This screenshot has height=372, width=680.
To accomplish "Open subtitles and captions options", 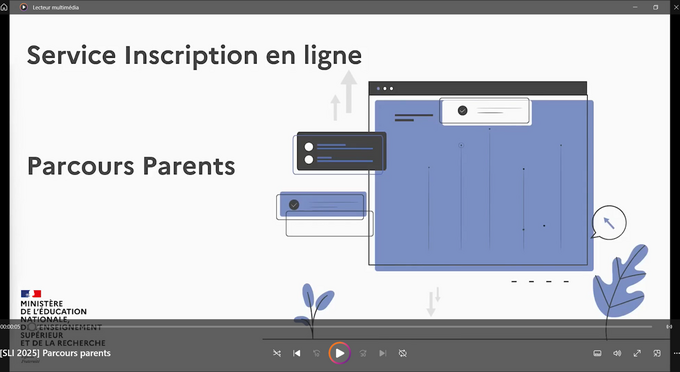I will click(597, 353).
